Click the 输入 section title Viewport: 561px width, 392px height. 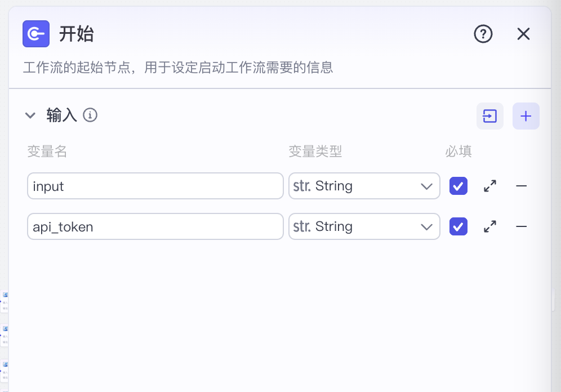point(61,116)
